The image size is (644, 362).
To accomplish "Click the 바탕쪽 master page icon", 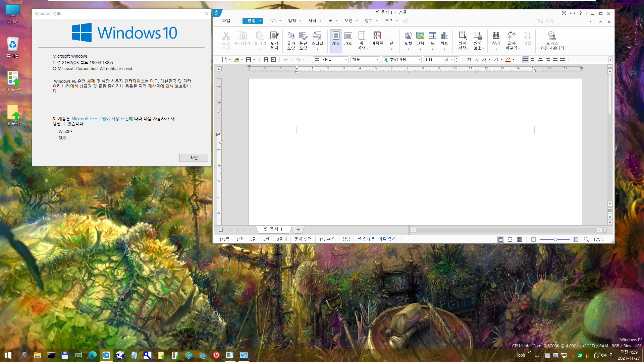I will tap(377, 39).
